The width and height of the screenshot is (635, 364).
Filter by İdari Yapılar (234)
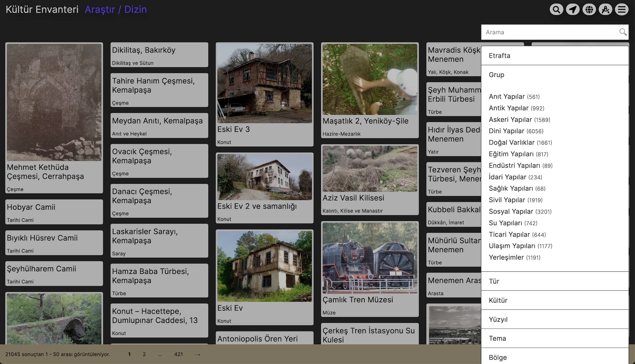(x=516, y=177)
